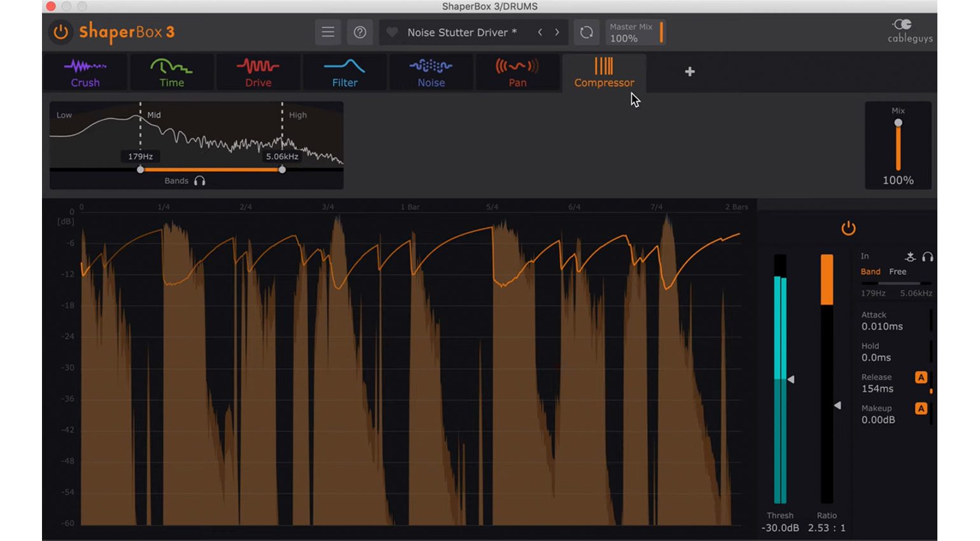Open the help question mark
The height and width of the screenshot is (541, 980).
(x=360, y=32)
